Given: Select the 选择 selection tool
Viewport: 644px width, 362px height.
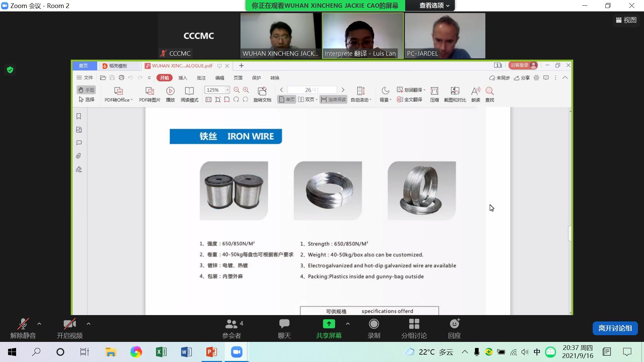Looking at the screenshot, I should click(87, 100).
